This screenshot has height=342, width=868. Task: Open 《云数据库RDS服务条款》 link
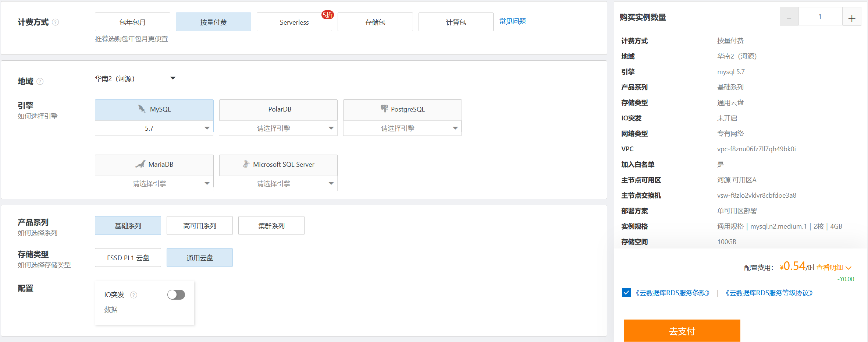672,293
